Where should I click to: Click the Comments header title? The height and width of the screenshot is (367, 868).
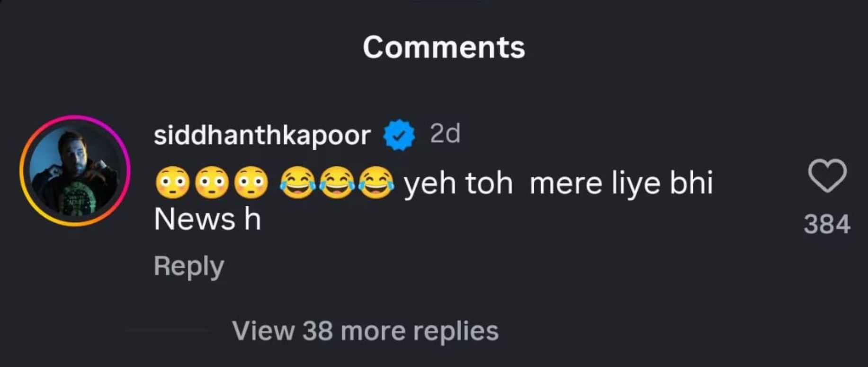[444, 47]
